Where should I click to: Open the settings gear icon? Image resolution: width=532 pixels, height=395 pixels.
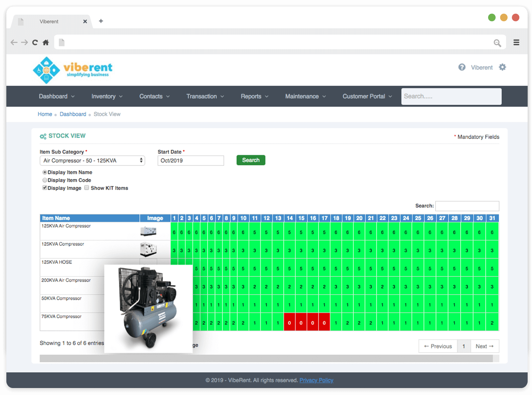tap(502, 67)
